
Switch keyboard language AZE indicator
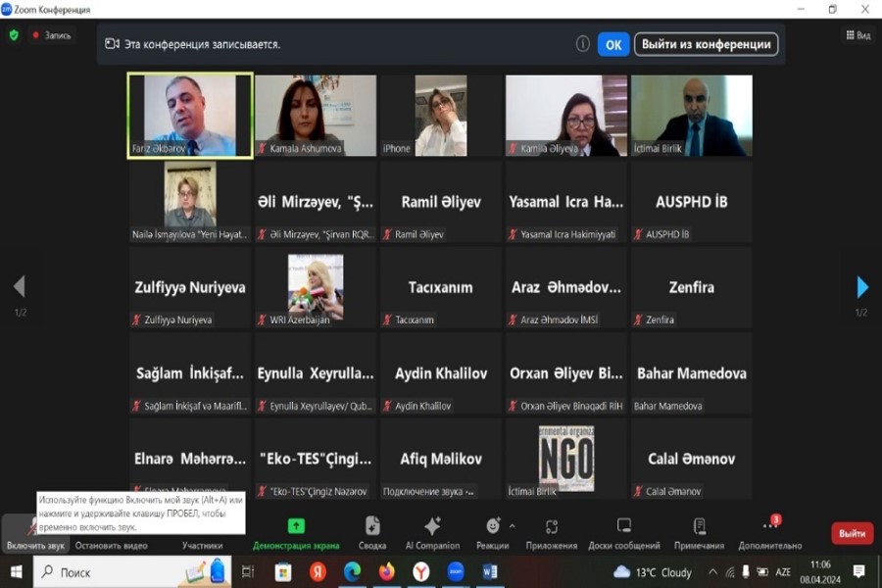[x=783, y=572]
